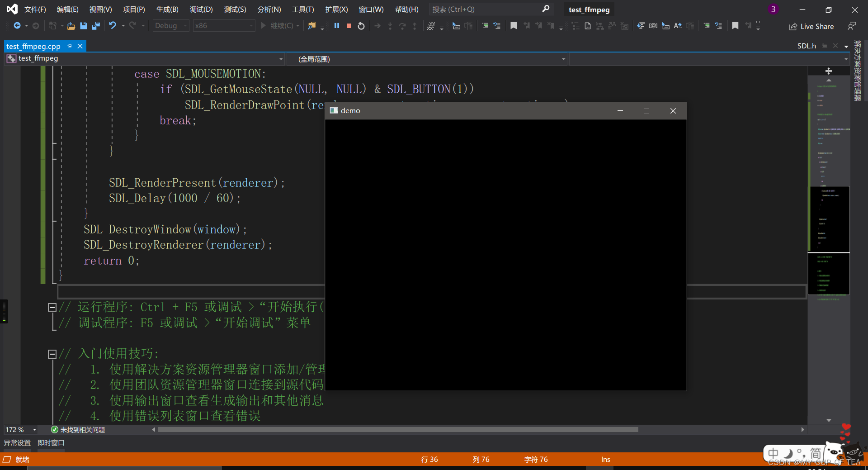Click the search magnifier icon in the title bar

(546, 9)
